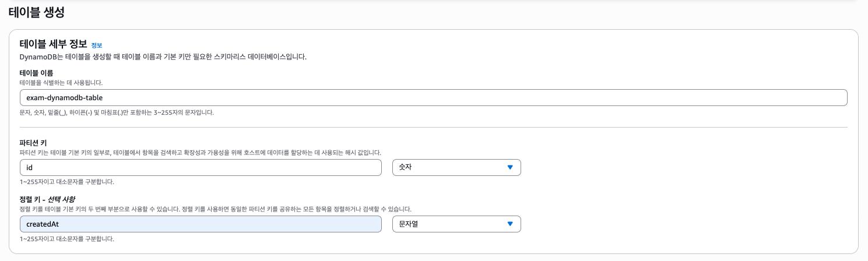Click the 정렬 키 - 선택 사항 label
The height and width of the screenshot is (261, 868).
click(x=51, y=199)
